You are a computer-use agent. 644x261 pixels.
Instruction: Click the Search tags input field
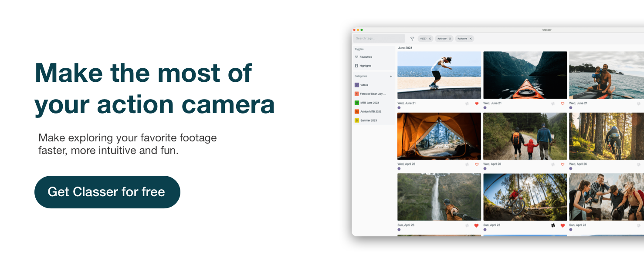pos(379,39)
